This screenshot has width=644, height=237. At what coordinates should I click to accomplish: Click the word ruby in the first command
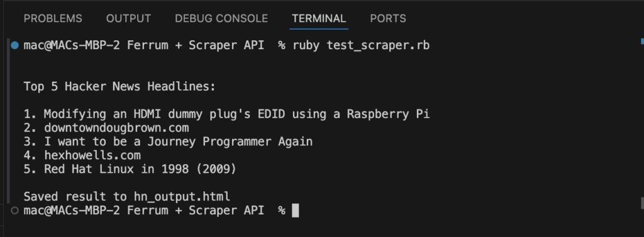coord(306,45)
